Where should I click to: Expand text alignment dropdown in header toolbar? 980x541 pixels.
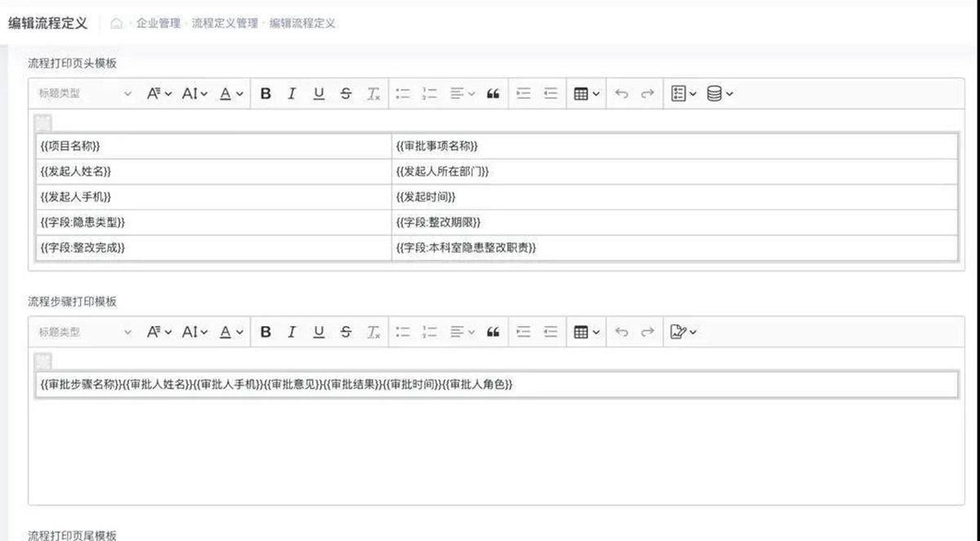(462, 94)
